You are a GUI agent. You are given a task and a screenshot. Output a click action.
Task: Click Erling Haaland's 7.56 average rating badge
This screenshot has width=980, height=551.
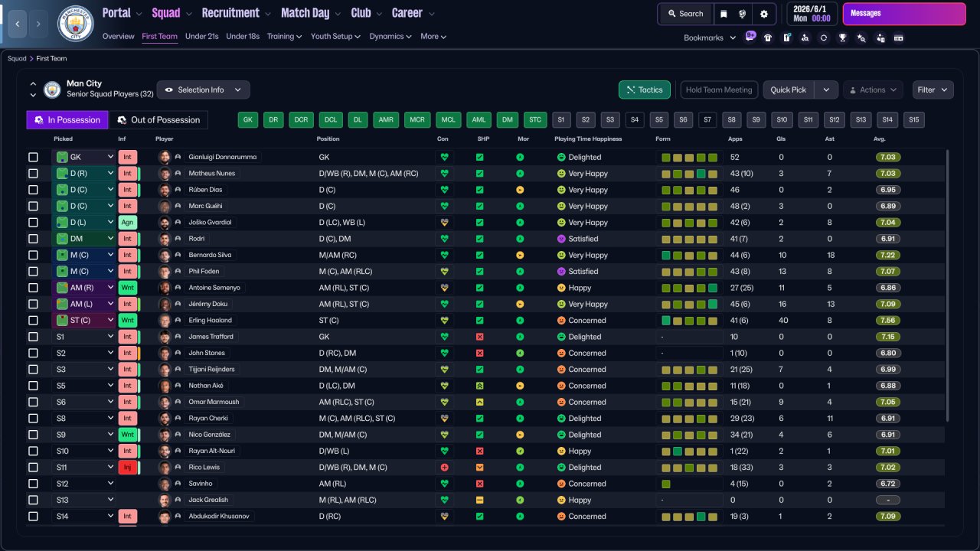(x=887, y=321)
